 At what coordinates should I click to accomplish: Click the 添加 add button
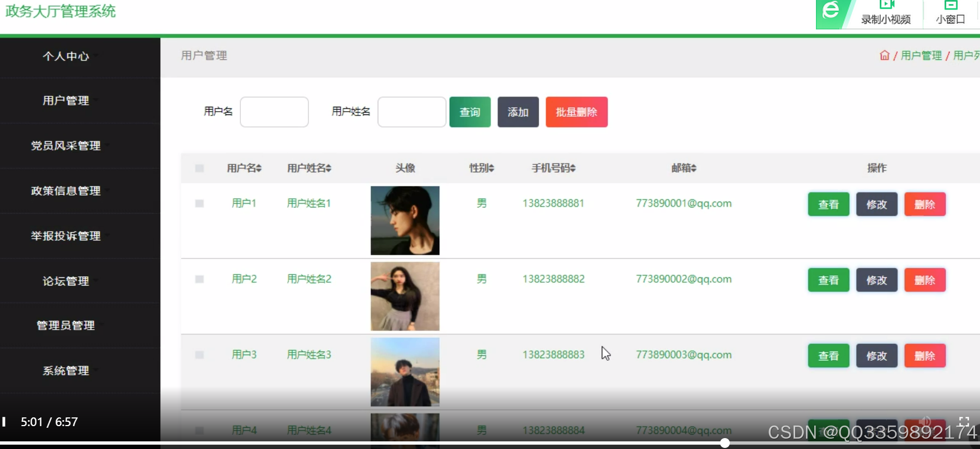[518, 112]
